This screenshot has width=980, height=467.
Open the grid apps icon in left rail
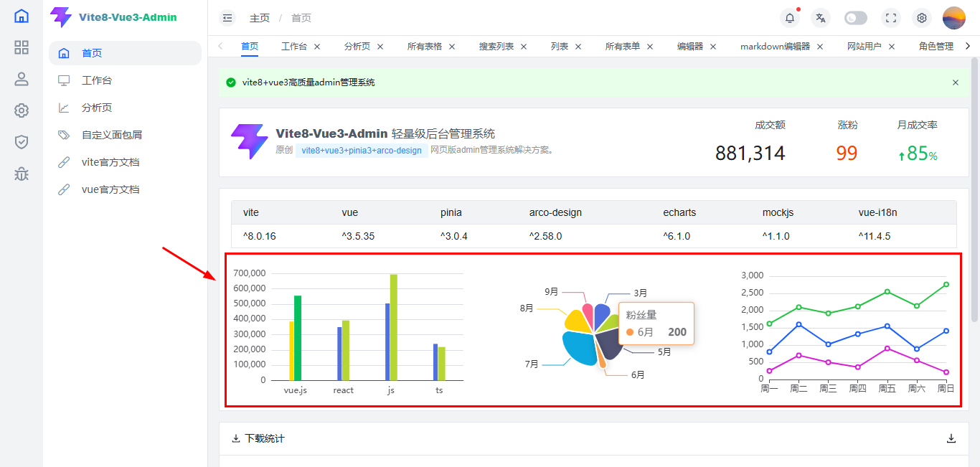(x=22, y=47)
